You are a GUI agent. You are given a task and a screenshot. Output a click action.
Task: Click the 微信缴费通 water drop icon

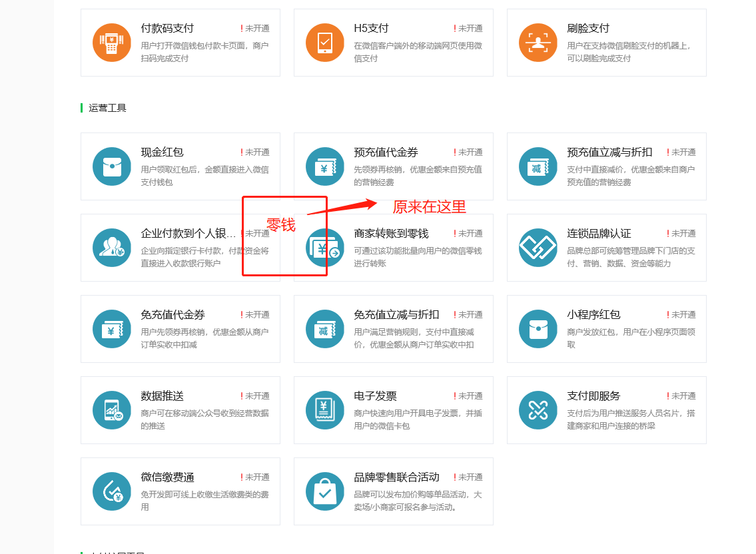point(112,491)
